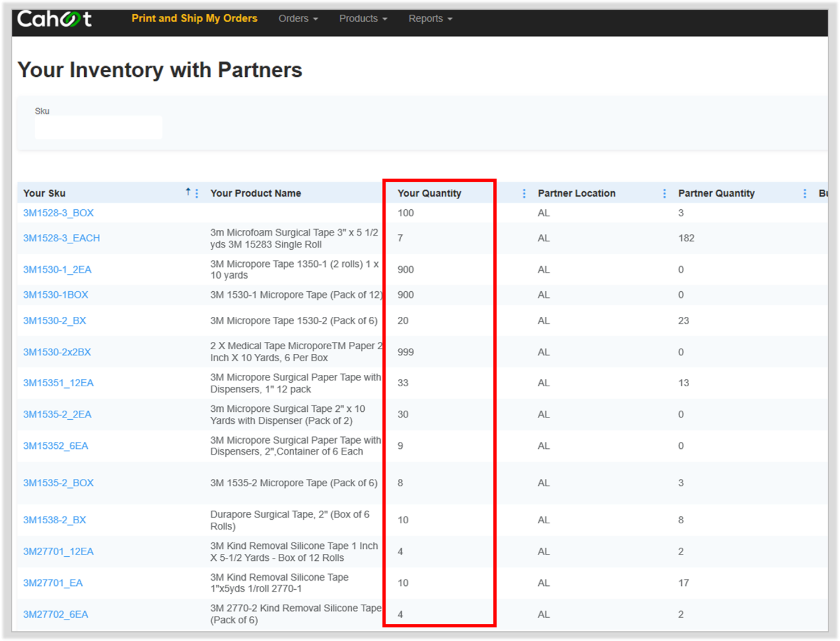Open SKU link 3M1530-2x2BX
This screenshot has height=641, width=840.
(57, 352)
